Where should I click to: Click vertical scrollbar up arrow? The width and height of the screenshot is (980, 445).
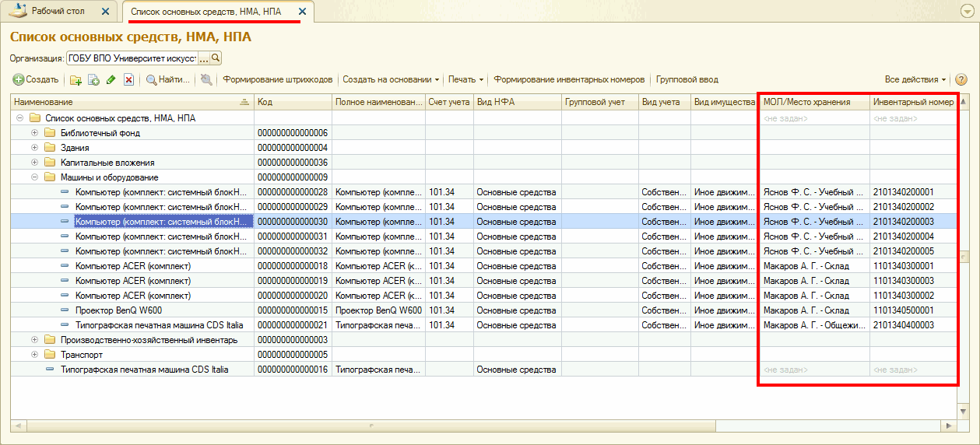coord(964,101)
